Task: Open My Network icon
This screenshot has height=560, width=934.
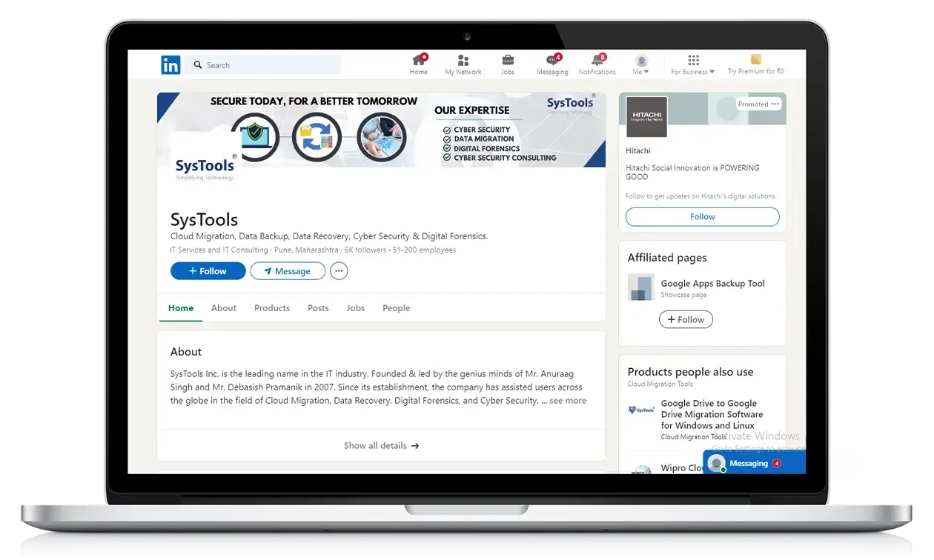Action: (x=463, y=61)
